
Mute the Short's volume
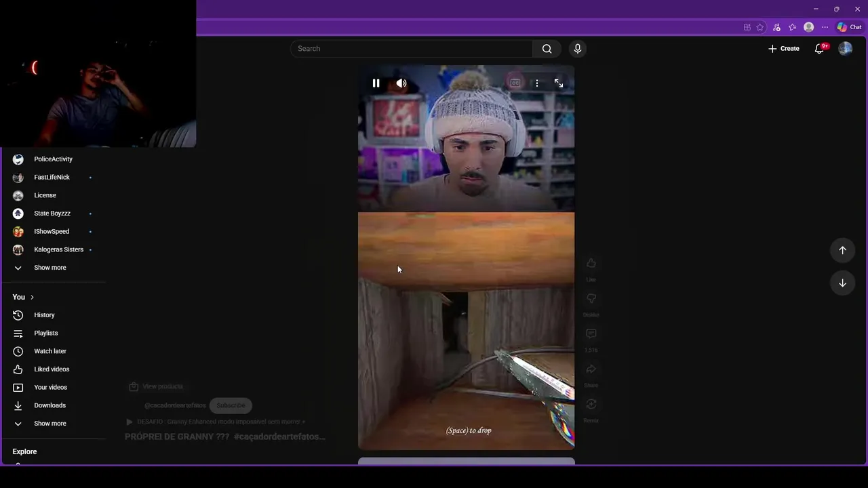pyautogui.click(x=401, y=83)
